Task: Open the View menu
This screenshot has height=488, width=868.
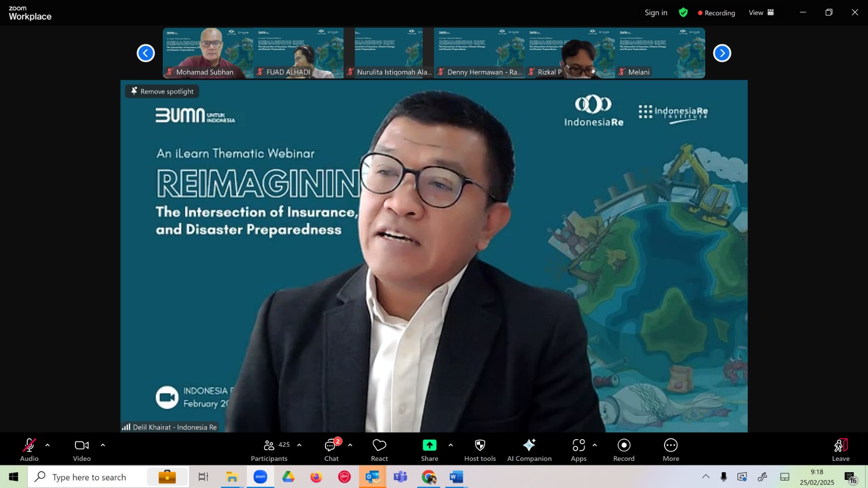Action: (762, 12)
